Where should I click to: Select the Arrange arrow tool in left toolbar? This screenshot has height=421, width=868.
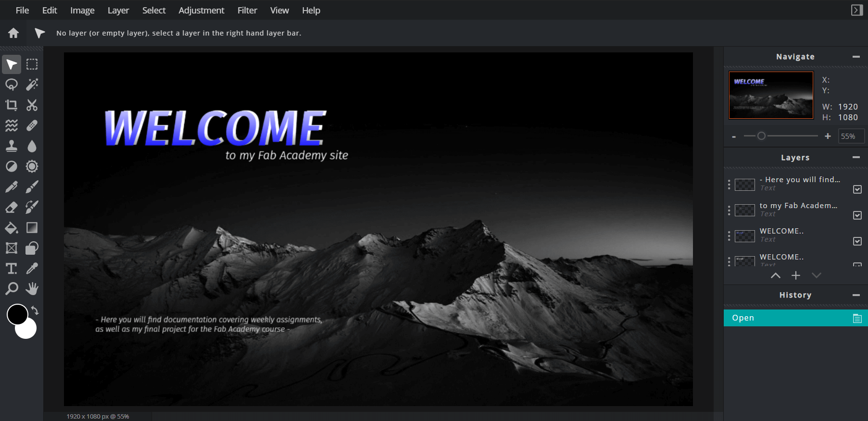pyautogui.click(x=12, y=64)
